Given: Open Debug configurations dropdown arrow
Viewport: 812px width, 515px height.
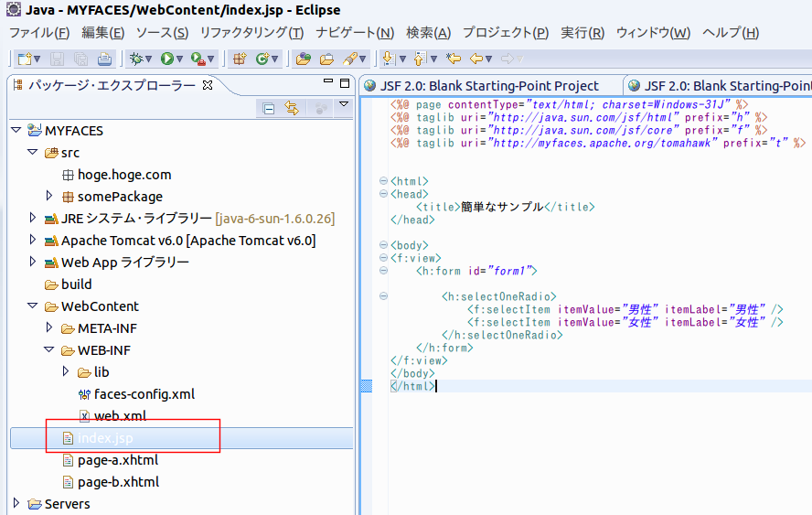Looking at the screenshot, I should 149,59.
